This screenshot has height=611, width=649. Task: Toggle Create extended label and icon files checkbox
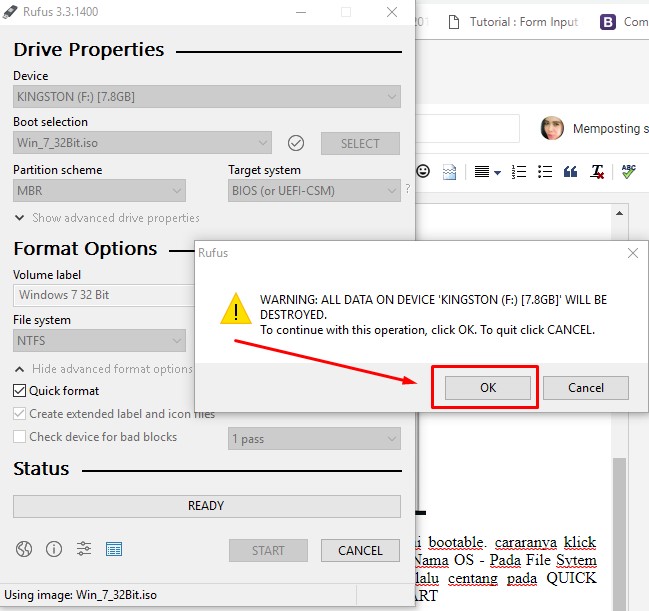[x=19, y=414]
